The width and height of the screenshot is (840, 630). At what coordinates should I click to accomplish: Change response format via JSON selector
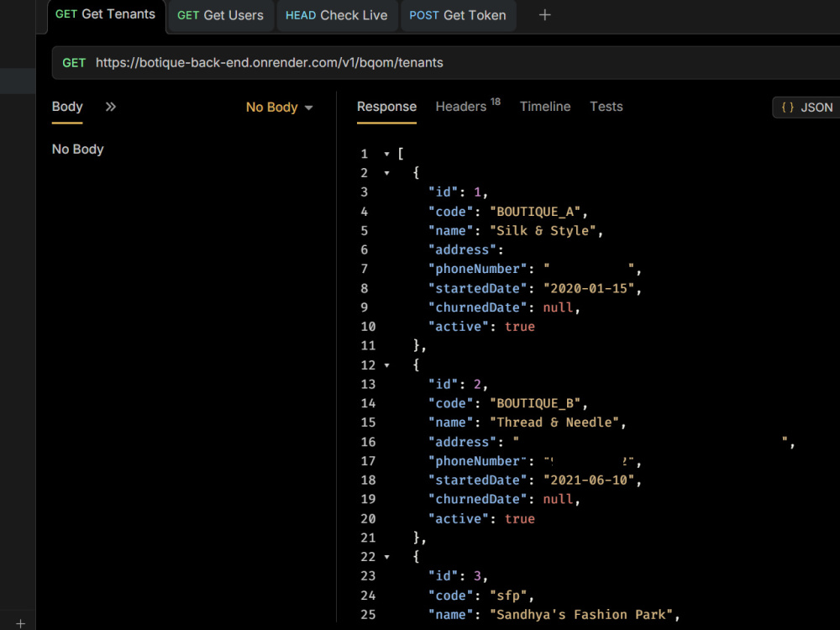[806, 108]
